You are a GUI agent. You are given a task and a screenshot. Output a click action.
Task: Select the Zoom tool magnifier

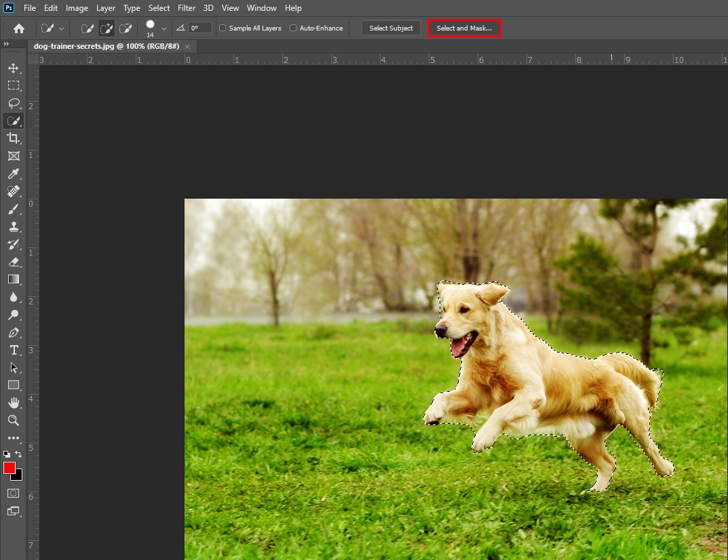[x=13, y=420]
